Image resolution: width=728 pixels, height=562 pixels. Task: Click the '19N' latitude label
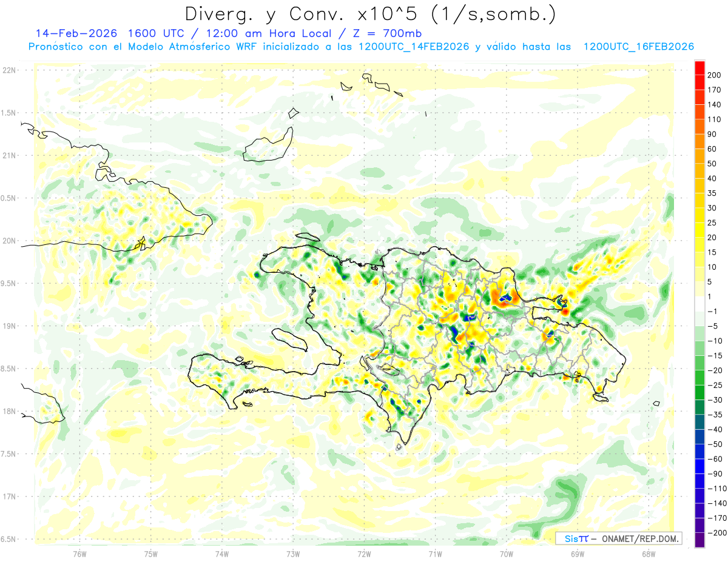tap(9, 326)
